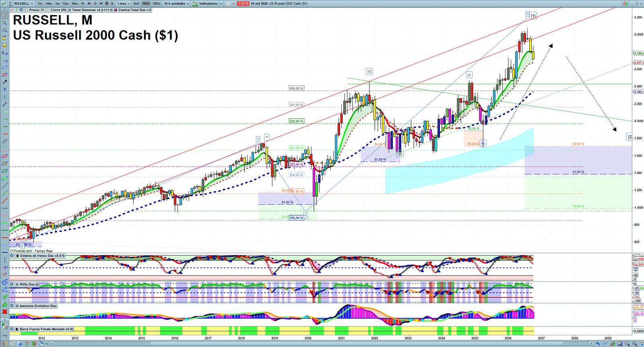
Task: Switch to 12s timeframe
Action: click(x=39, y=4)
